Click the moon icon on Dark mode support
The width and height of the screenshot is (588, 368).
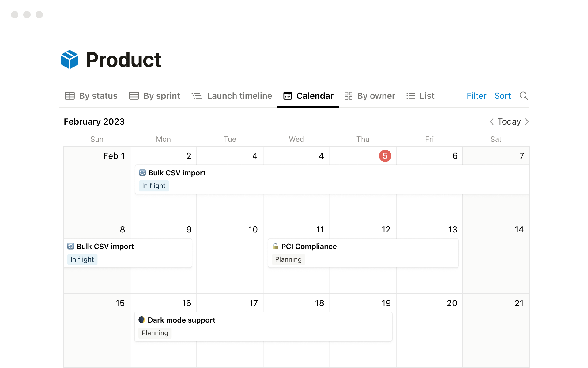pos(141,320)
